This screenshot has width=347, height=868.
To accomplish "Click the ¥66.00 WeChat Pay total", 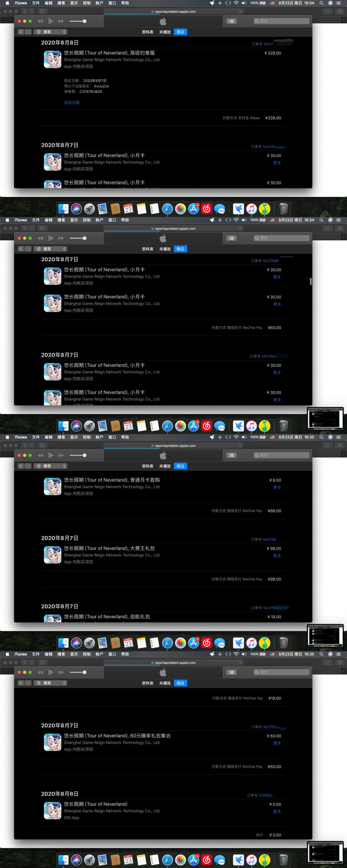I will [x=274, y=511].
